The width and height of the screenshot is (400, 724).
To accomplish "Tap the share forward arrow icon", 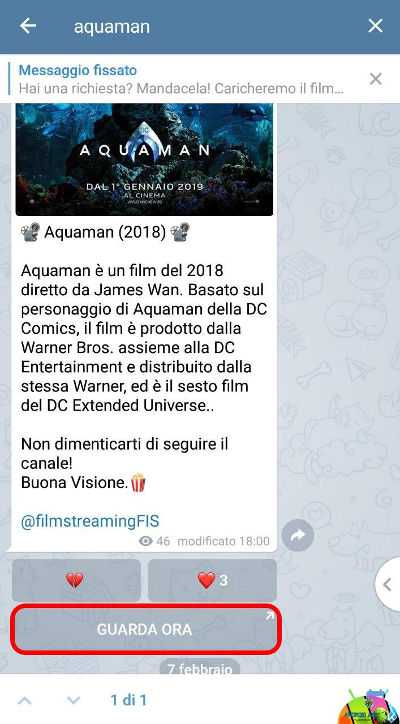I will (x=297, y=535).
